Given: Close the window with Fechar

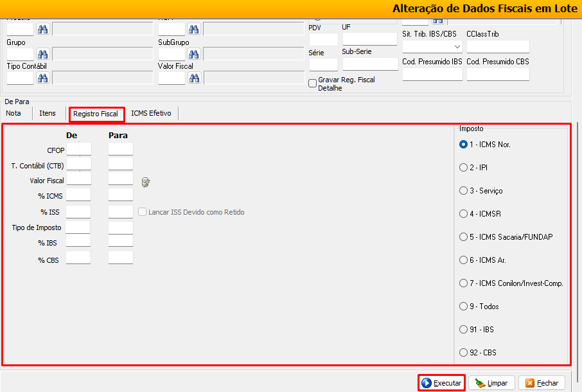Looking at the screenshot, I should pyautogui.click(x=542, y=383).
